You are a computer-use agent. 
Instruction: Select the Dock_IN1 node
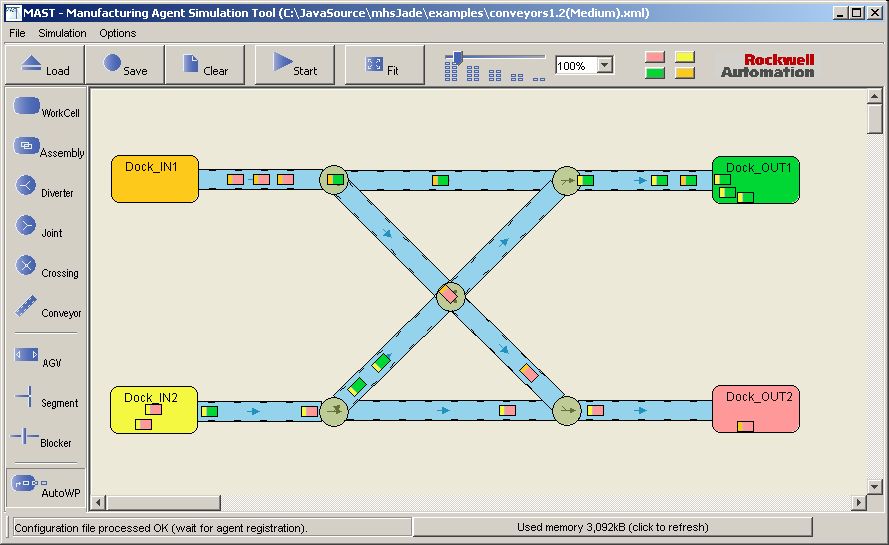click(x=155, y=179)
